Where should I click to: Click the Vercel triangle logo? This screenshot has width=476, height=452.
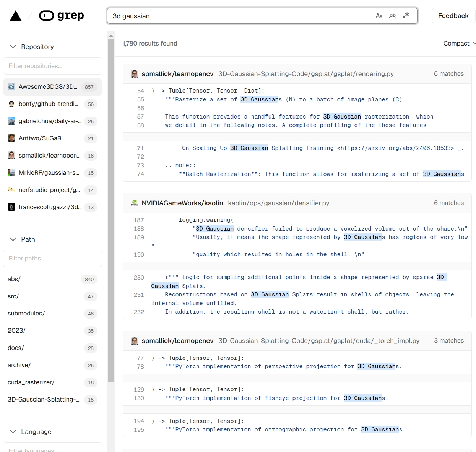coord(16,16)
